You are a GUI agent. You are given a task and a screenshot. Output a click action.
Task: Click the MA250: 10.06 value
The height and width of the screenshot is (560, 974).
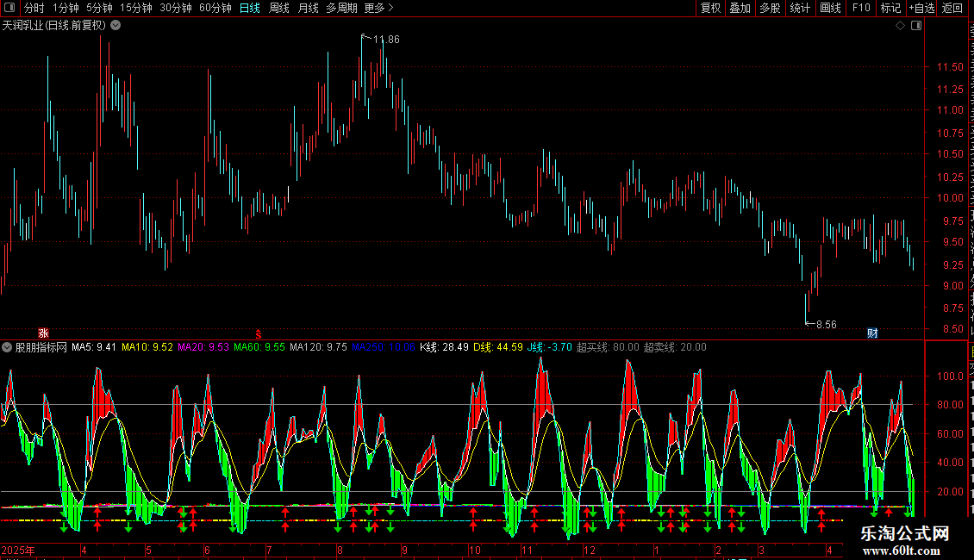tap(384, 347)
